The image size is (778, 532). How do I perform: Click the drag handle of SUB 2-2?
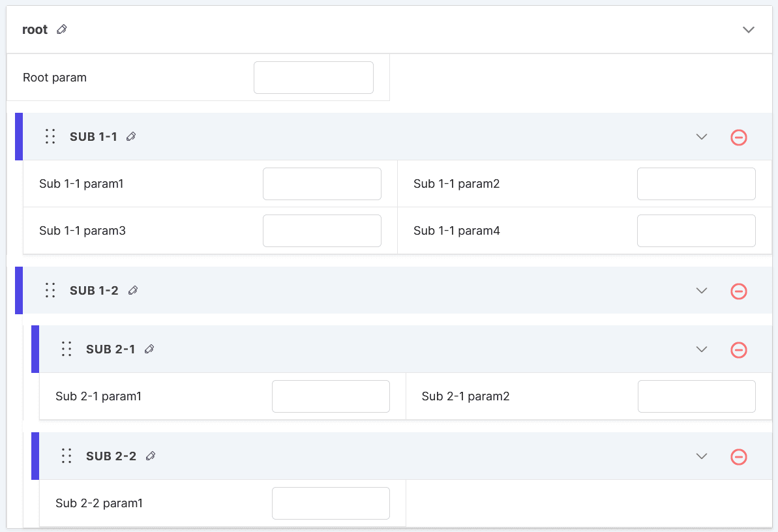(67, 456)
